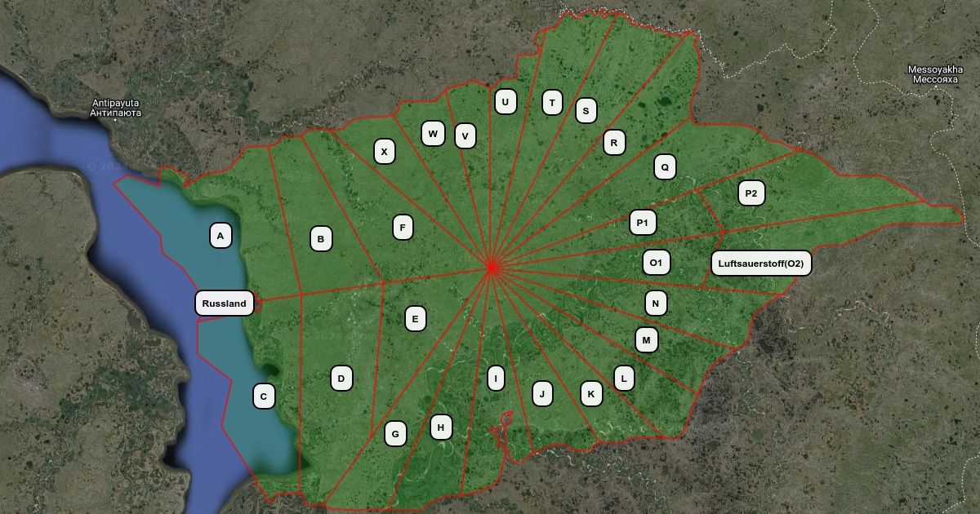This screenshot has width=980, height=514.
Task: Select the zone marker D
Action: coord(341,378)
